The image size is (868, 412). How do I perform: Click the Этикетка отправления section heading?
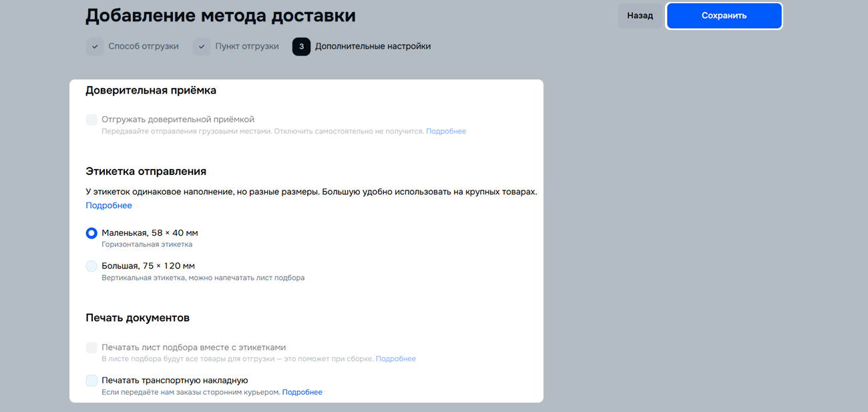click(x=146, y=171)
